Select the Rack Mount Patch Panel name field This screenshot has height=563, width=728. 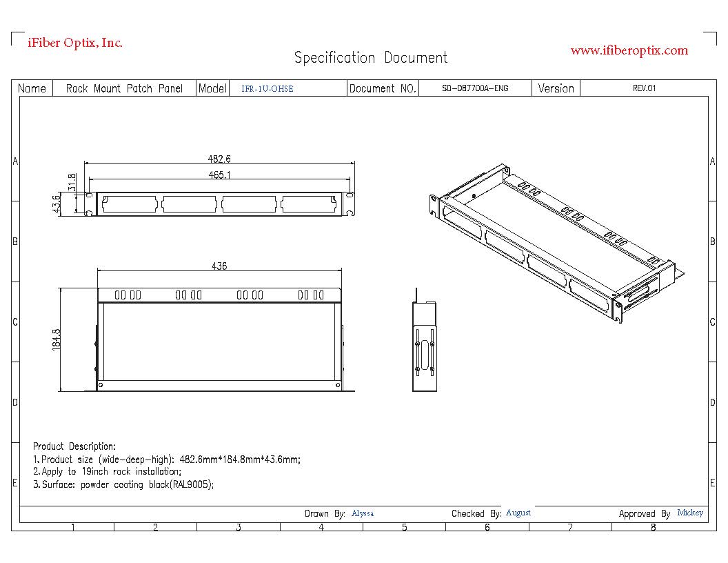[x=124, y=88]
